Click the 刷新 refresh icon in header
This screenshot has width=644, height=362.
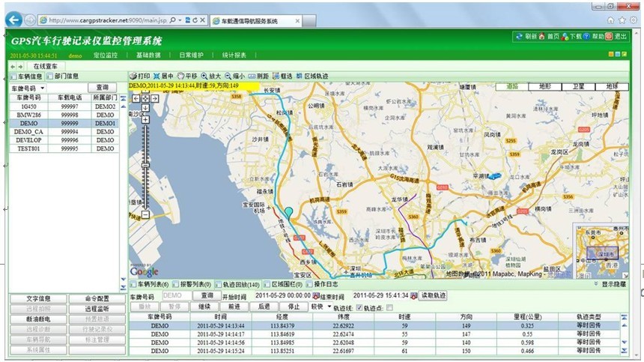pyautogui.click(x=520, y=37)
